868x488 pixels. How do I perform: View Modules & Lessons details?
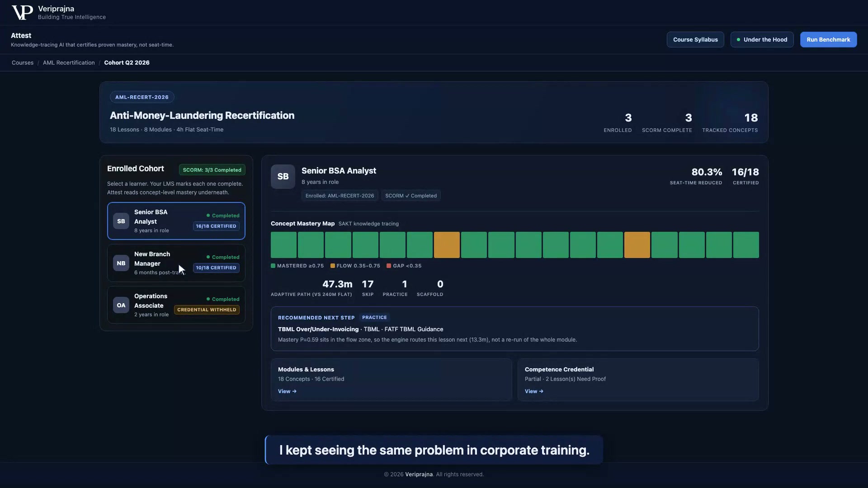[x=287, y=391]
